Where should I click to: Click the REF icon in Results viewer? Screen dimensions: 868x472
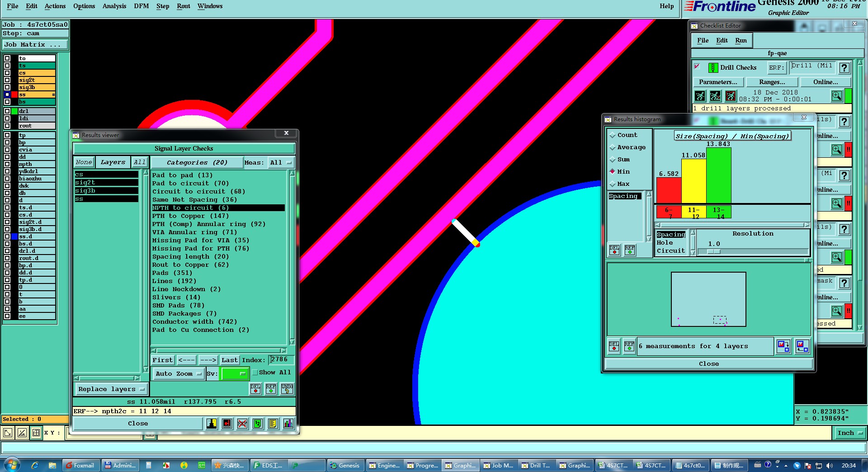coord(271,389)
